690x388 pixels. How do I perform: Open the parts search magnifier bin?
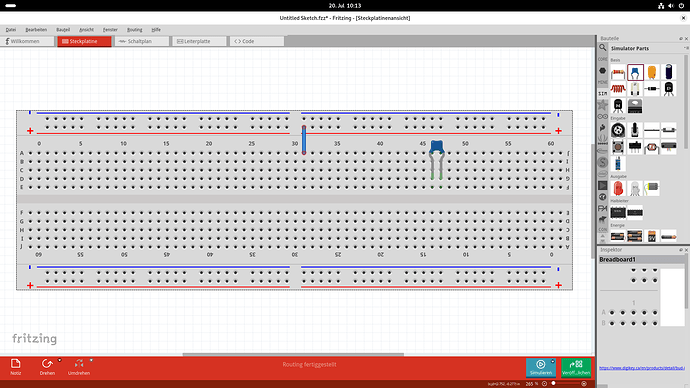[602, 48]
